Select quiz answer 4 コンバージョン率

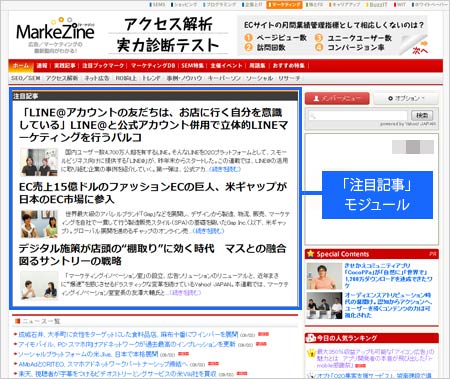pyautogui.click(x=350, y=48)
